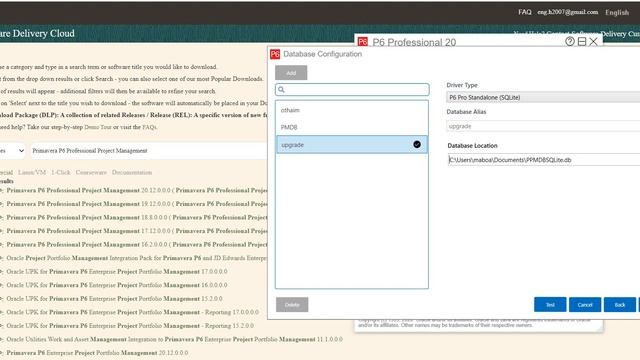The image size is (640, 360).
Task: Select Oracle UPK for Primavera P6 17.0.0.0
Action: click(117, 271)
